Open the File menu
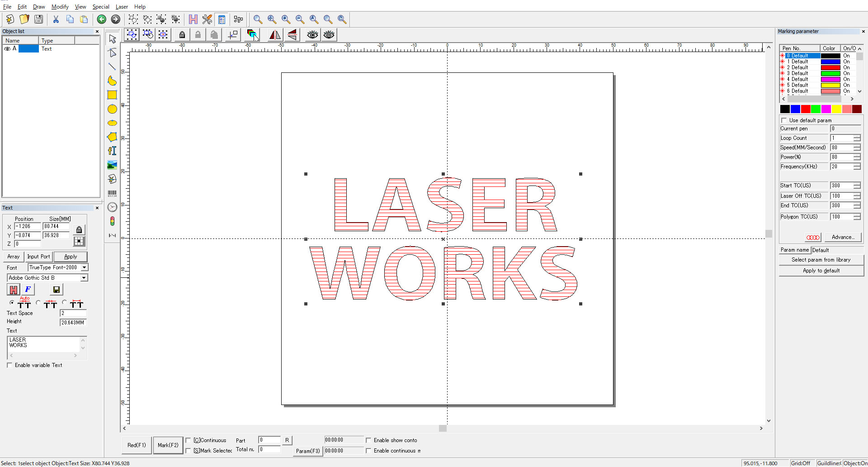The height and width of the screenshot is (467, 868). pos(7,7)
